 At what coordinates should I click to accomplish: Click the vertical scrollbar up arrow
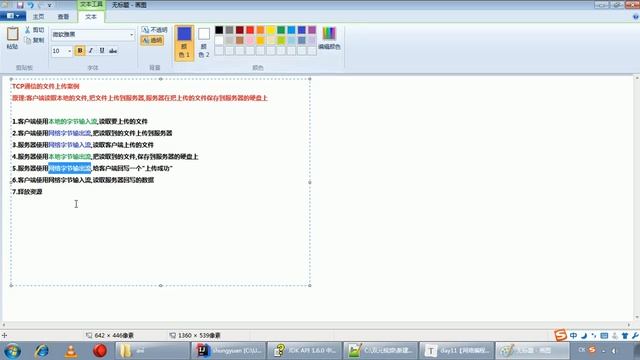pos(637,78)
